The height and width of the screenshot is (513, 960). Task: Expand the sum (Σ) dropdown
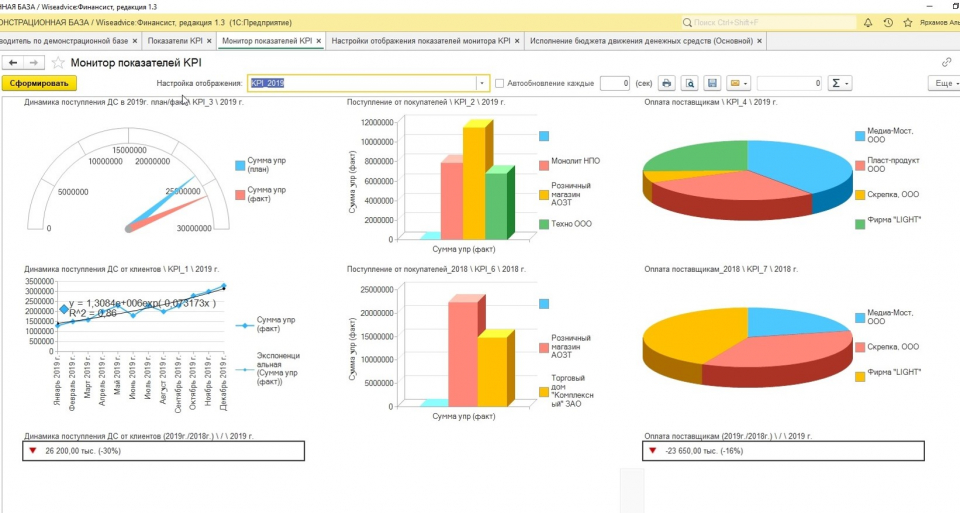[838, 83]
